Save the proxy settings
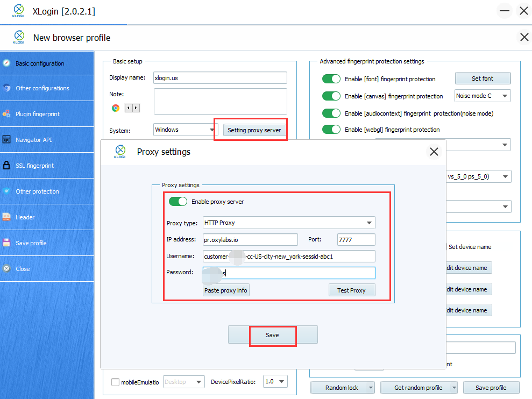The image size is (532, 399). [272, 335]
